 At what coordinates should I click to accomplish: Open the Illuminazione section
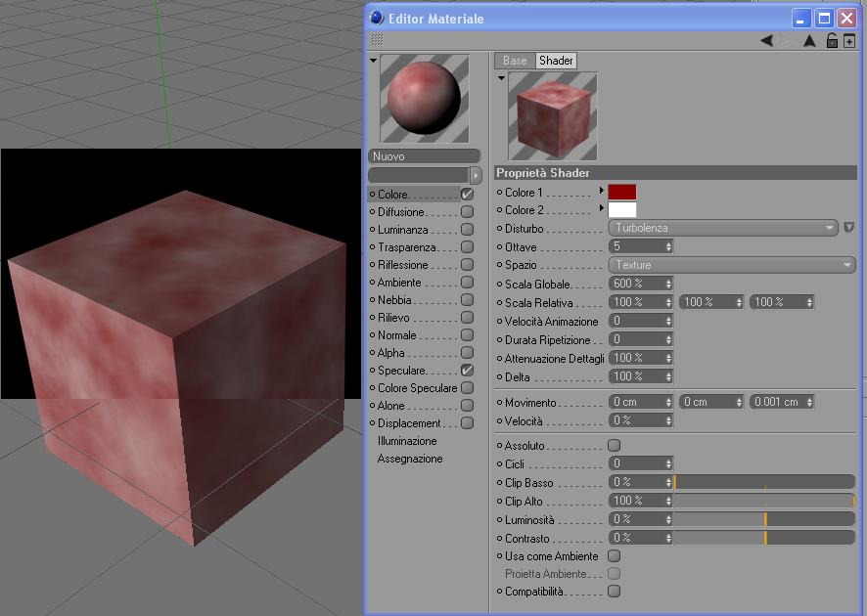407,441
